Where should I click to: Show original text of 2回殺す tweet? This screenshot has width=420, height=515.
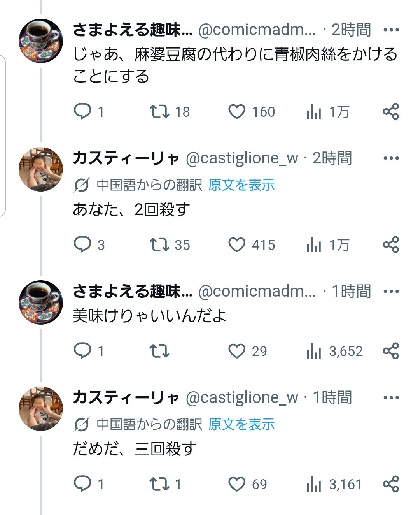[x=241, y=185]
